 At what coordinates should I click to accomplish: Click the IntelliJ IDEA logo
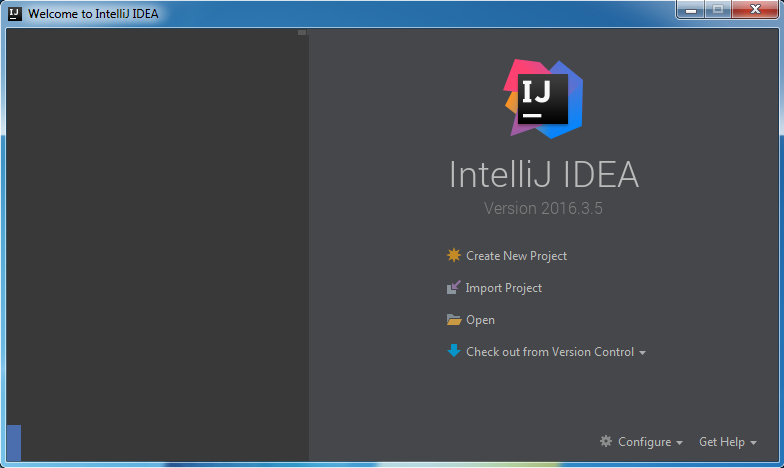[543, 99]
